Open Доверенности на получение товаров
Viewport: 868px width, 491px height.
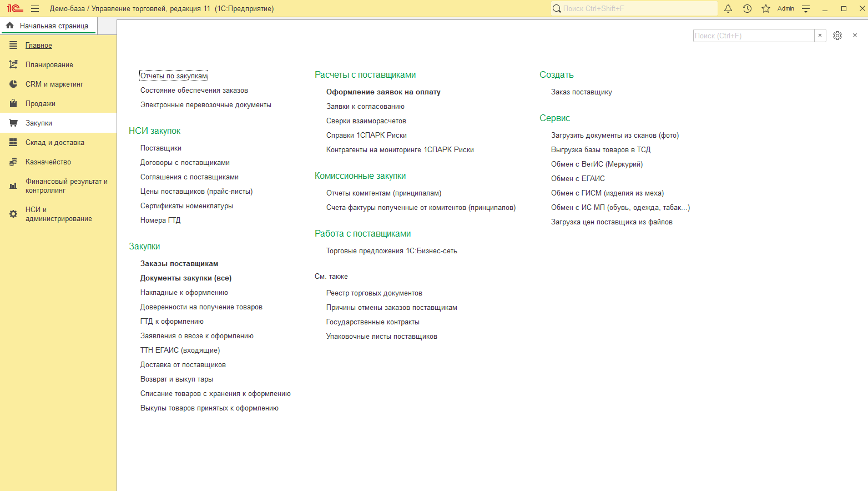pyautogui.click(x=201, y=307)
